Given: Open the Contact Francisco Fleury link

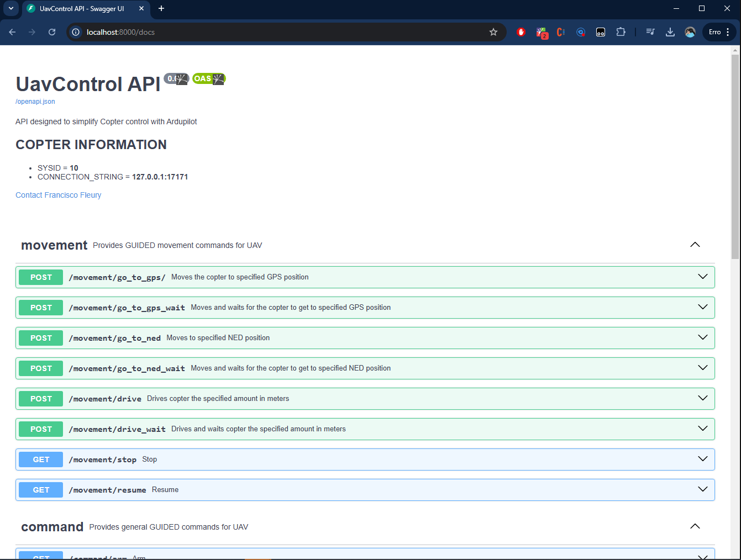Looking at the screenshot, I should 59,195.
